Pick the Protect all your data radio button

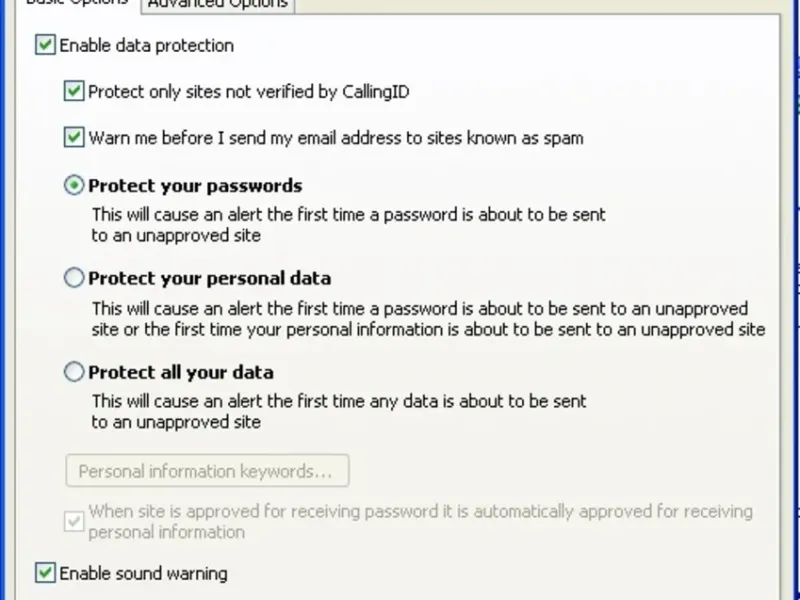pos(74,372)
